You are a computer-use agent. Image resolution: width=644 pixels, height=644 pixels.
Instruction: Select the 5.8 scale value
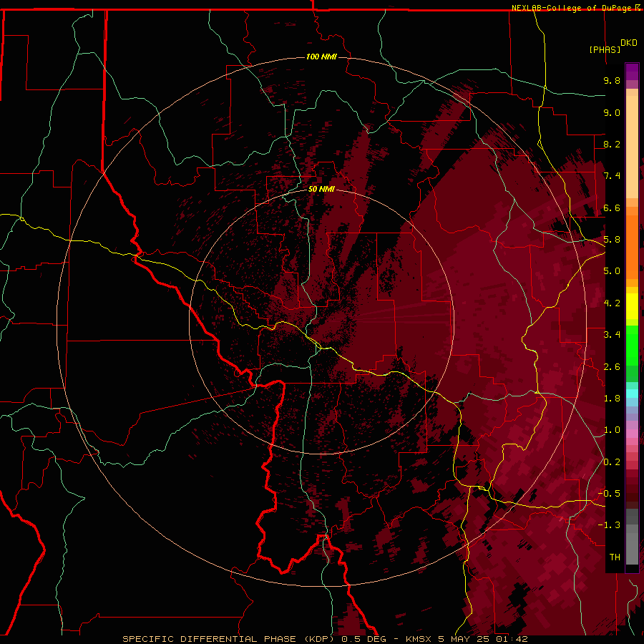tap(612, 240)
